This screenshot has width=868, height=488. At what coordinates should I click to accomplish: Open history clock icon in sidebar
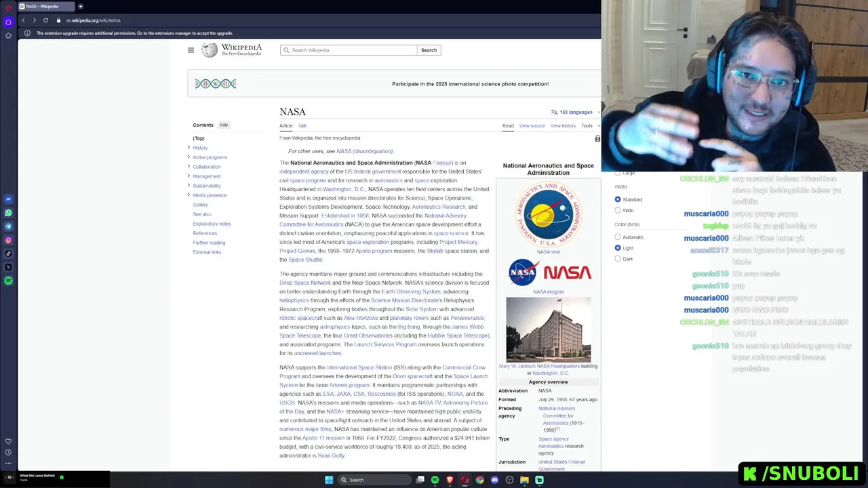pos(8,452)
